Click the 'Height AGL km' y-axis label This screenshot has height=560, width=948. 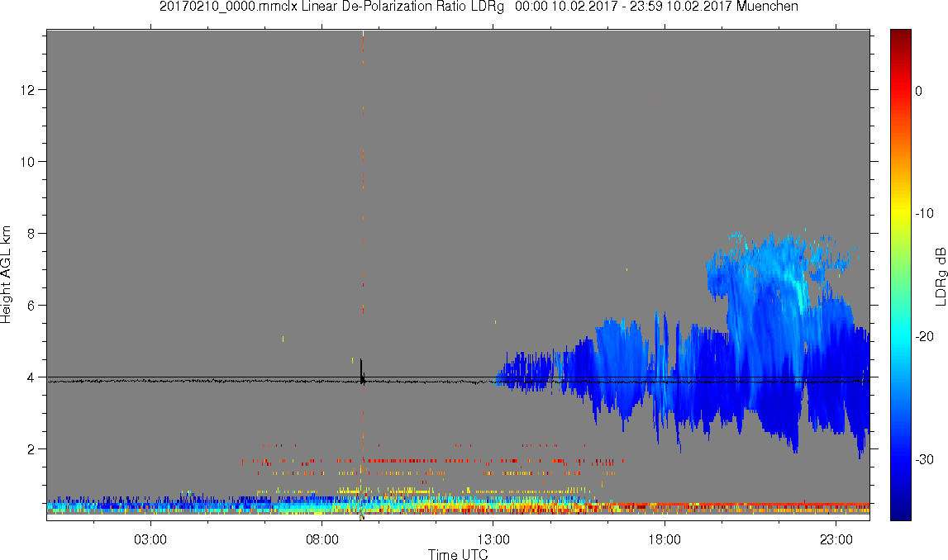click(6, 275)
